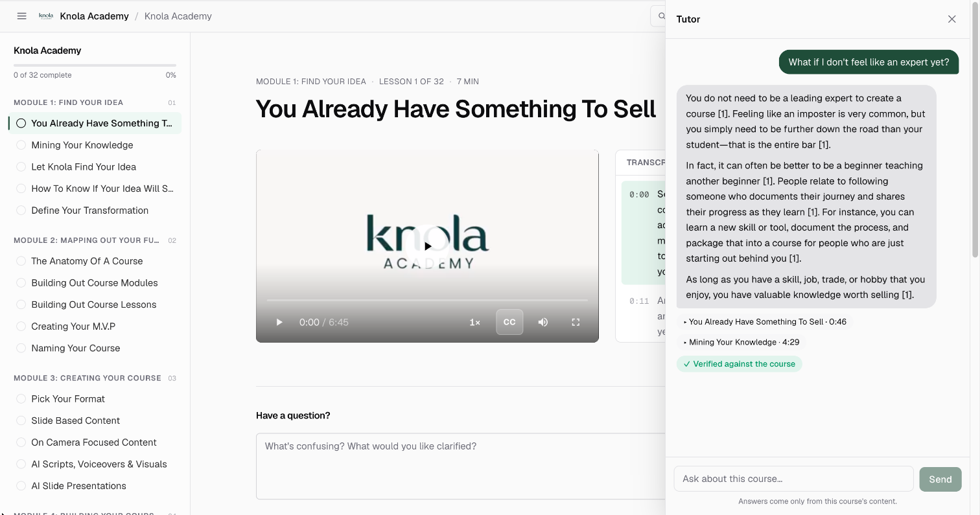Mute the video volume
980x515 pixels.
(543, 322)
